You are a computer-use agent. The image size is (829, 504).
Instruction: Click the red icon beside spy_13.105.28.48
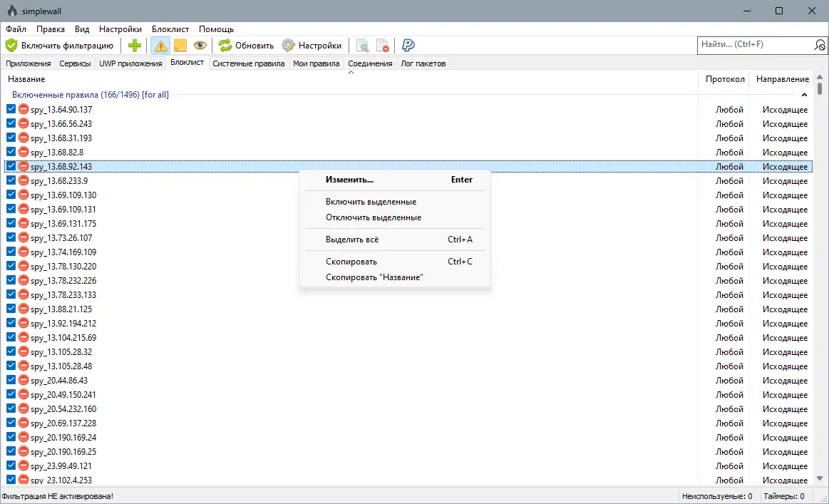coord(24,366)
